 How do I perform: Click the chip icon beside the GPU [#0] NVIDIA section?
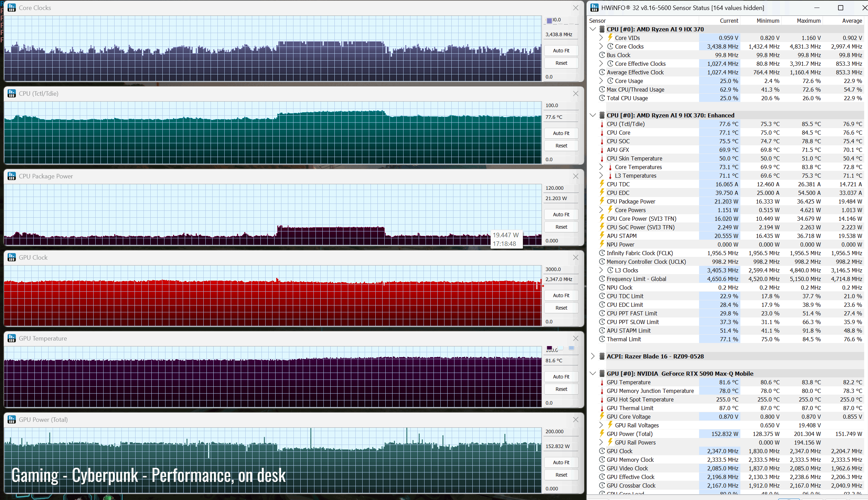(602, 374)
